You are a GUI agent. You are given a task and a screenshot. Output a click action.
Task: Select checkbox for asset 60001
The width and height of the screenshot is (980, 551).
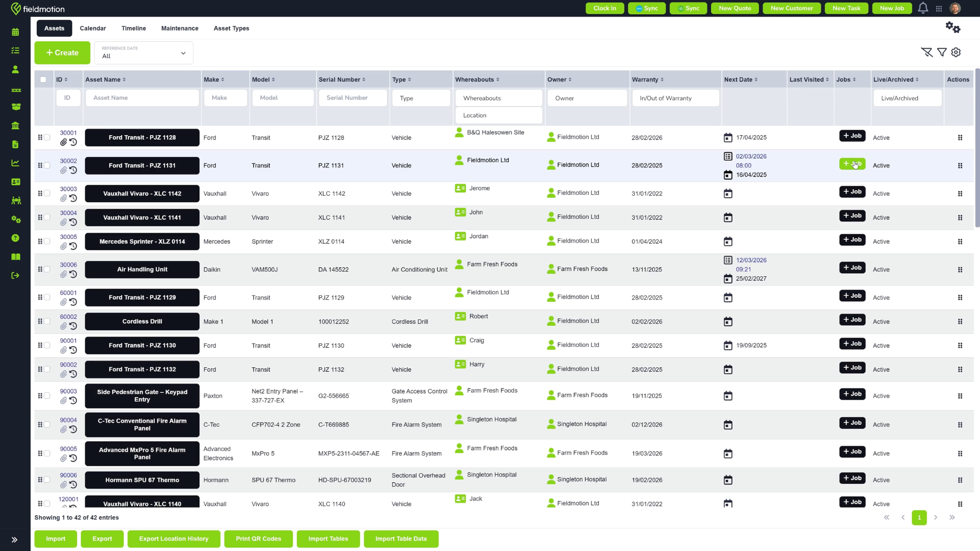[47, 297]
